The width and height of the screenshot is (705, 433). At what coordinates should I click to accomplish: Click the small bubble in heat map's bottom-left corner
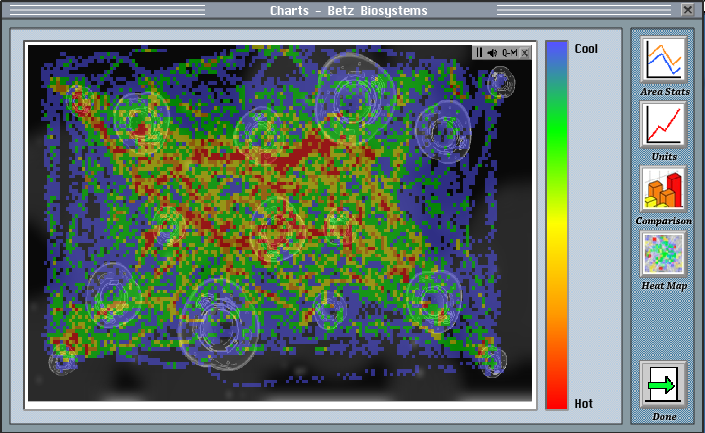point(63,359)
